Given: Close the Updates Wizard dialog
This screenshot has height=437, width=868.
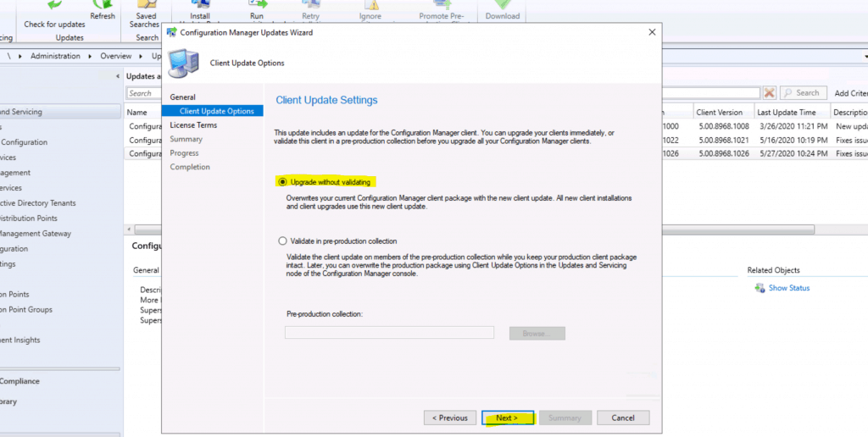Looking at the screenshot, I should point(652,33).
